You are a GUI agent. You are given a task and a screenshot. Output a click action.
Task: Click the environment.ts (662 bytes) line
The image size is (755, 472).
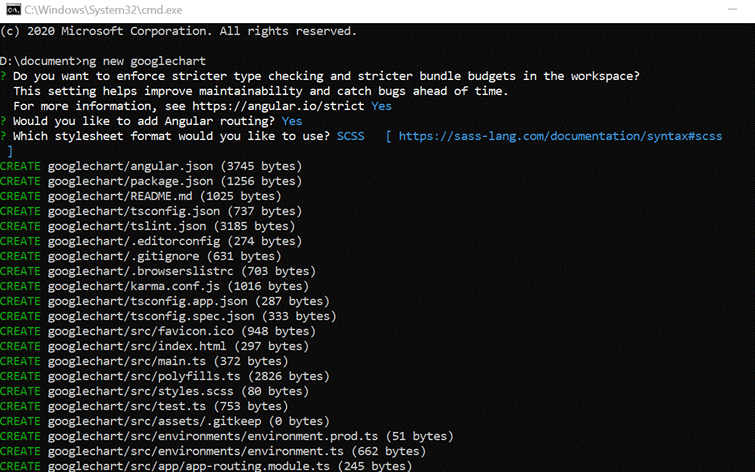(x=213, y=451)
